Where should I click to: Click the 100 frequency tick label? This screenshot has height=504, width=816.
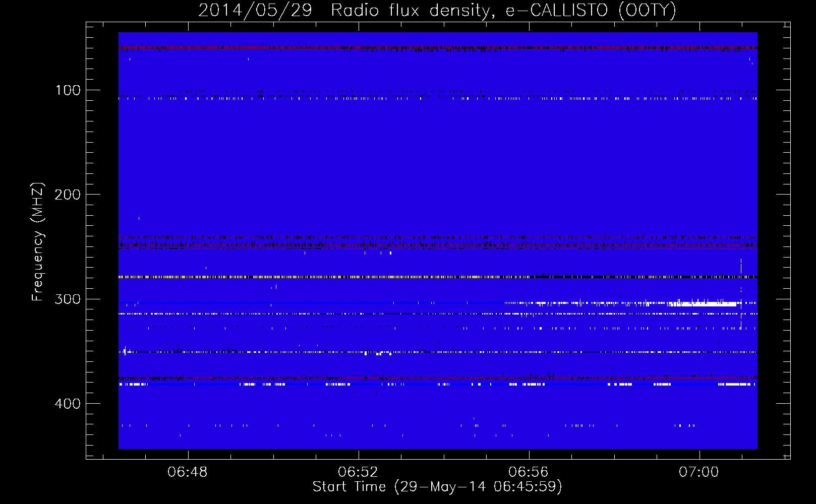click(68, 91)
